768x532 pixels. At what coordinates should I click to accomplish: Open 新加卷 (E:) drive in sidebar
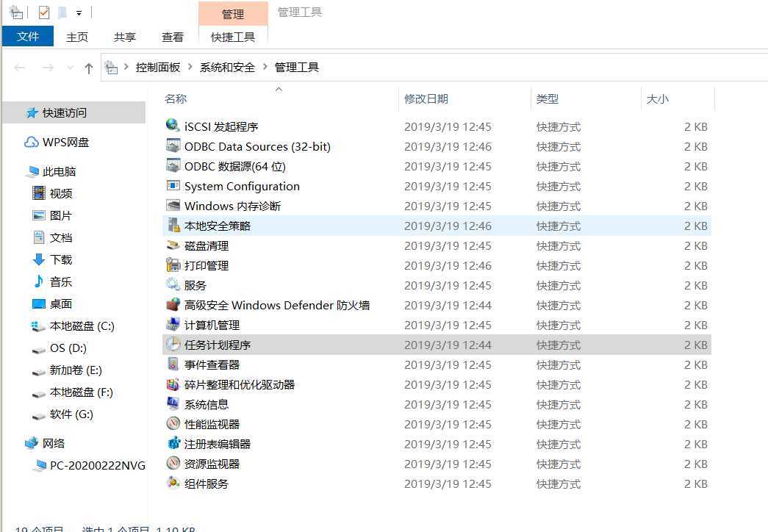(x=76, y=370)
